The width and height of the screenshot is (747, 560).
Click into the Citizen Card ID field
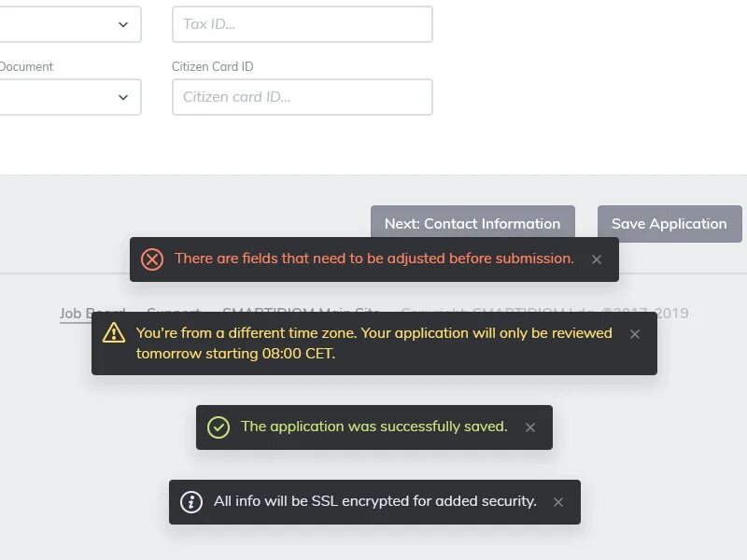tap(302, 97)
